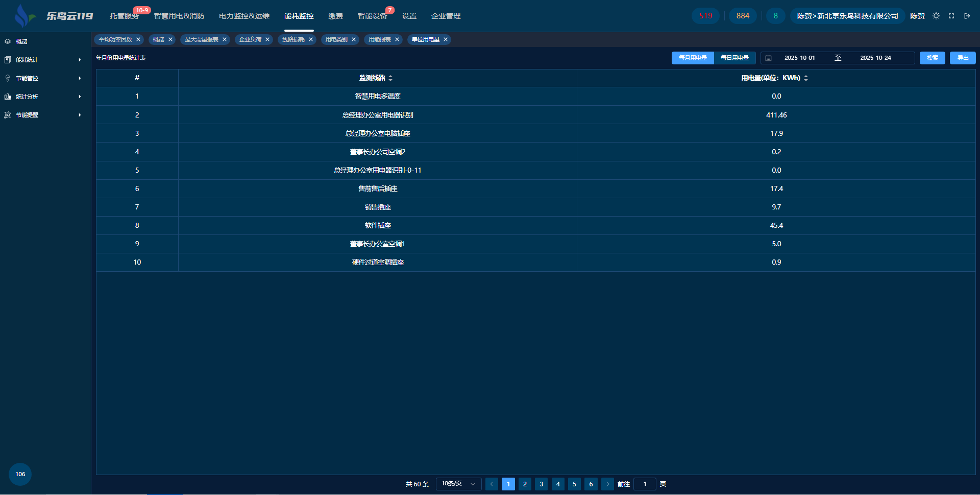Click the next page arrow in pagination
The height and width of the screenshot is (495, 980).
607,484
